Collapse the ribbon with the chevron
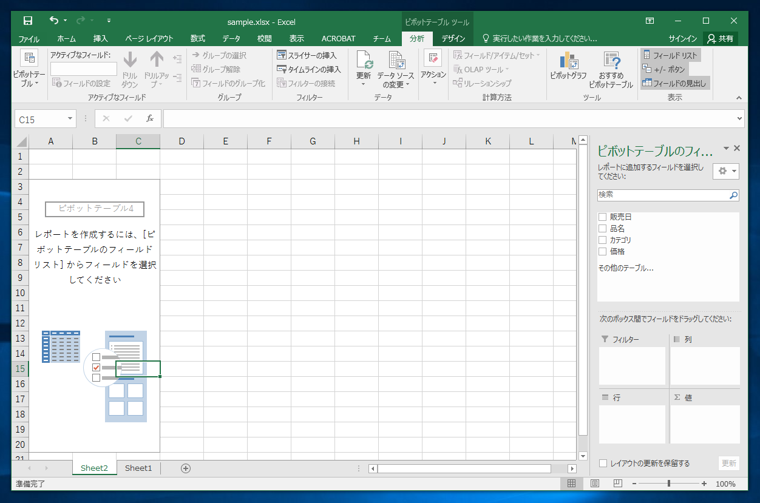This screenshot has height=503, width=760. (739, 98)
